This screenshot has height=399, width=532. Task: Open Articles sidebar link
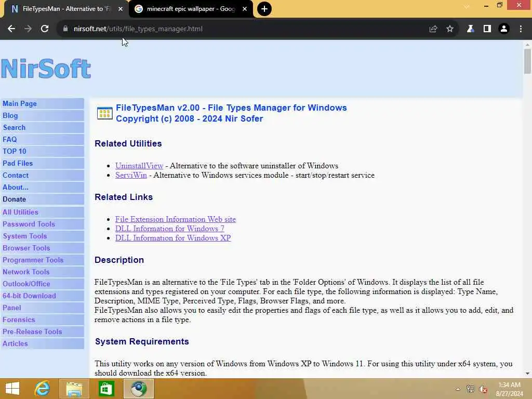(43, 344)
